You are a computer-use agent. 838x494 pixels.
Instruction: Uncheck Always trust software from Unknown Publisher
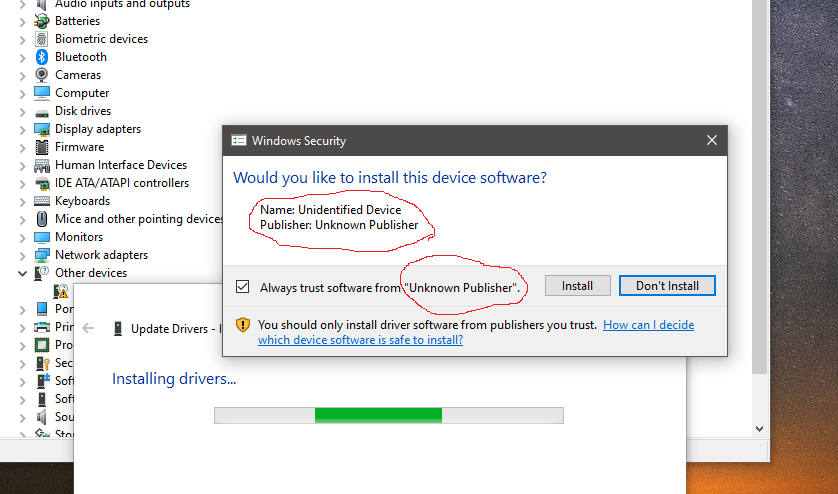pyautogui.click(x=243, y=287)
